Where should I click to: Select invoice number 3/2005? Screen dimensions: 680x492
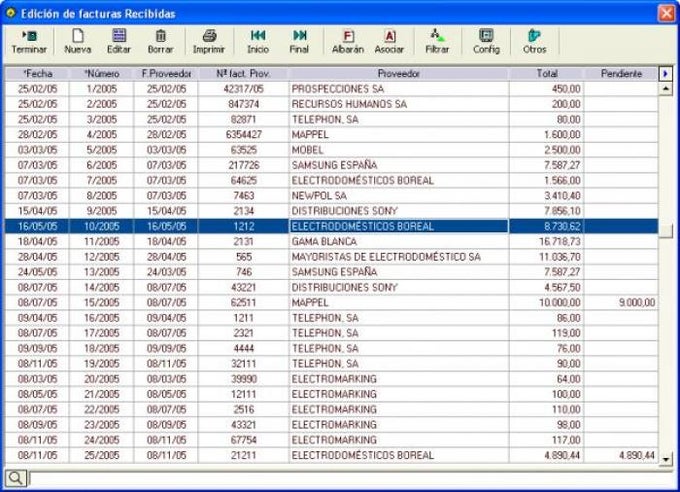pyautogui.click(x=101, y=119)
